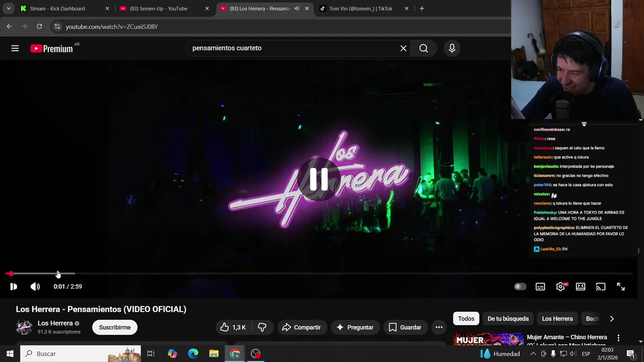Open Los Herrera channel name
Image resolution: width=644 pixels, height=362 pixels.
[x=55, y=323]
